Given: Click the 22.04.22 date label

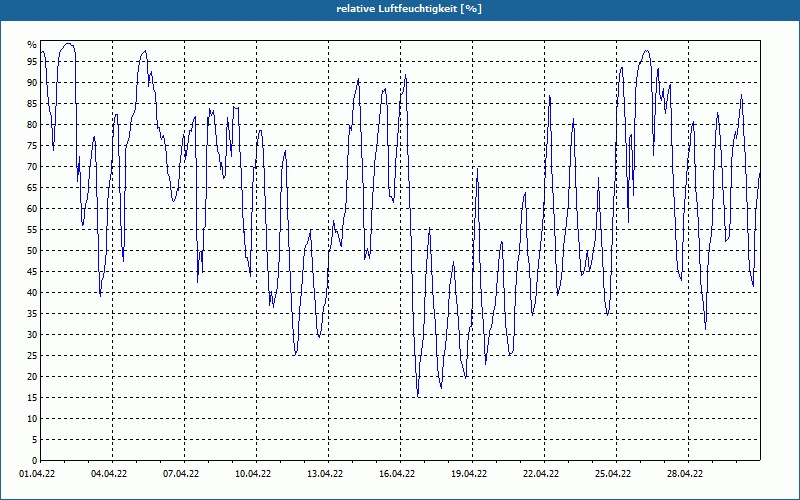Looking at the screenshot, I should pyautogui.click(x=541, y=474).
